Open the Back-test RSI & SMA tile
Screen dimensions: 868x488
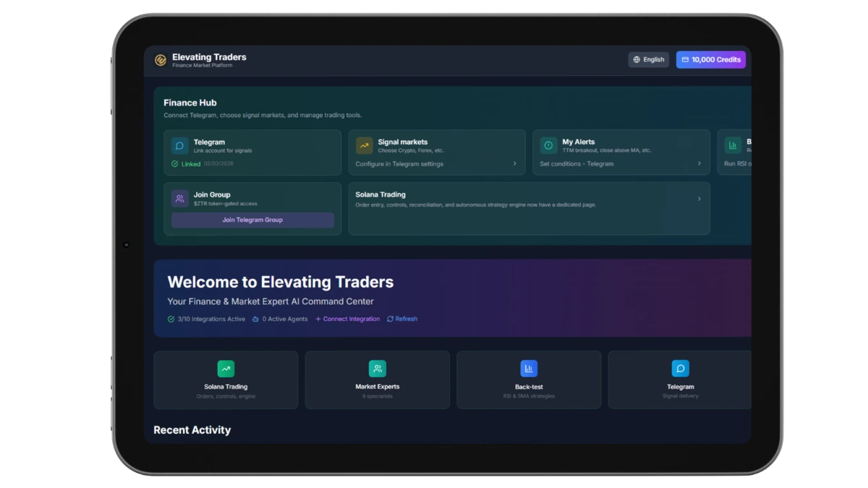coord(529,380)
